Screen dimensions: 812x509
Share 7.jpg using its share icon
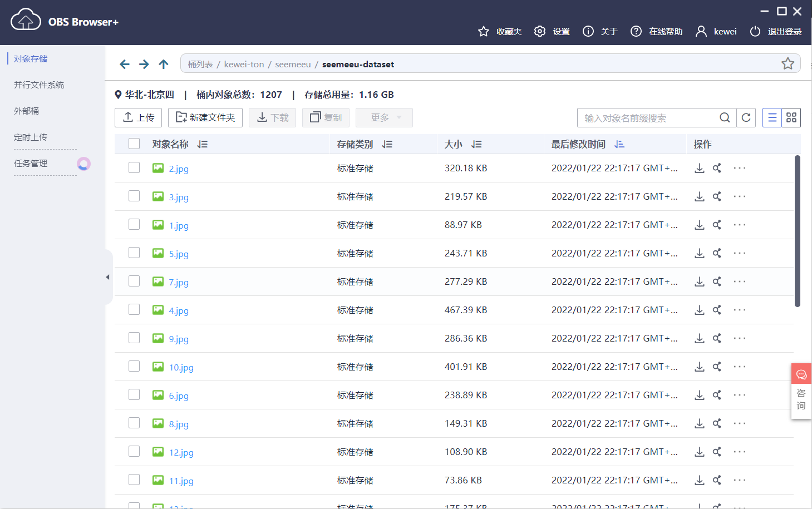717,281
